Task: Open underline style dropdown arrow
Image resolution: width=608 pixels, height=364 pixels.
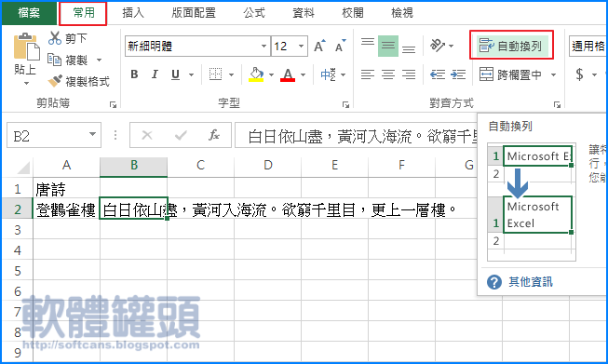Action: pos(191,74)
